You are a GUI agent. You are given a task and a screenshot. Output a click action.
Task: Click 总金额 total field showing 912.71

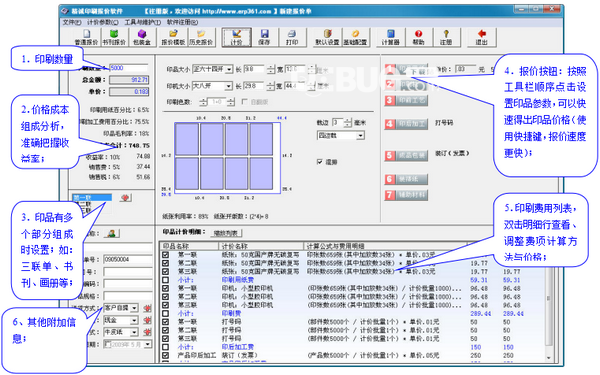coord(129,80)
